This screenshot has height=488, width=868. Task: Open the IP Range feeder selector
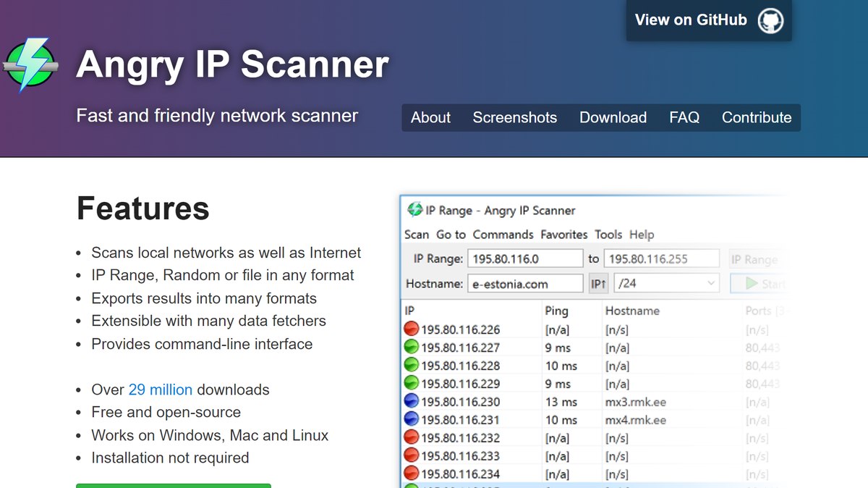click(x=763, y=258)
